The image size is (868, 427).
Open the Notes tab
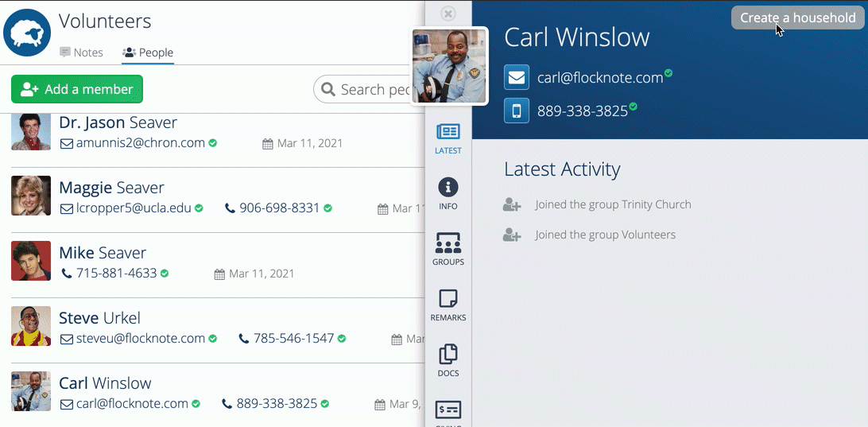[x=81, y=52]
